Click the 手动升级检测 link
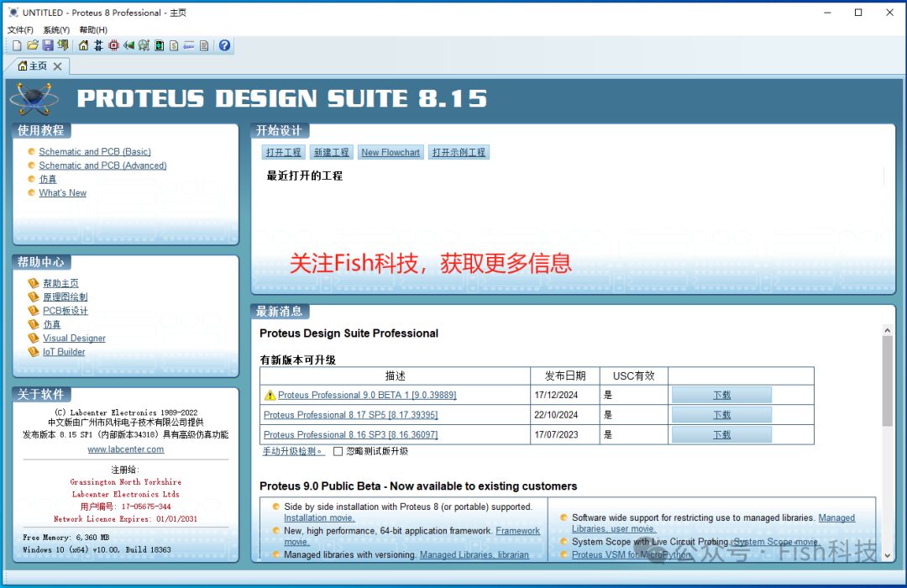 292,451
